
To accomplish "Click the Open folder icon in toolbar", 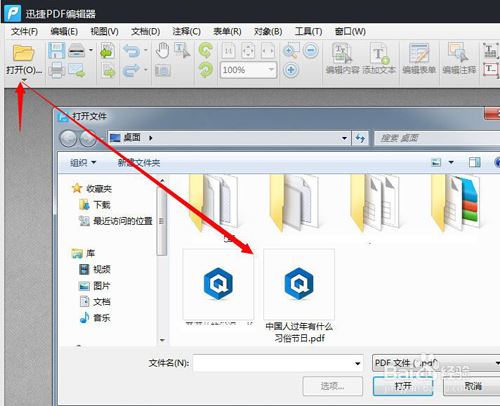I will click(23, 53).
